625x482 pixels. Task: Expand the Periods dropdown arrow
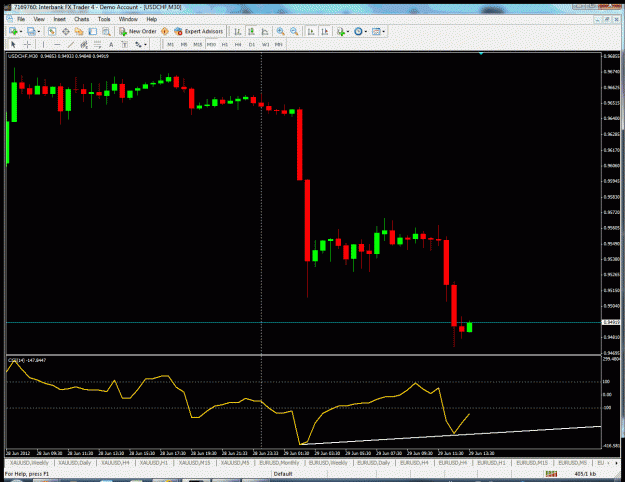click(x=366, y=31)
